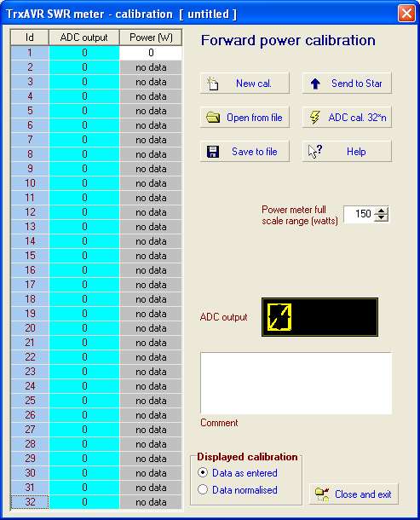Click the Close and exit button icon
420x520 pixels.
pyautogui.click(x=322, y=494)
